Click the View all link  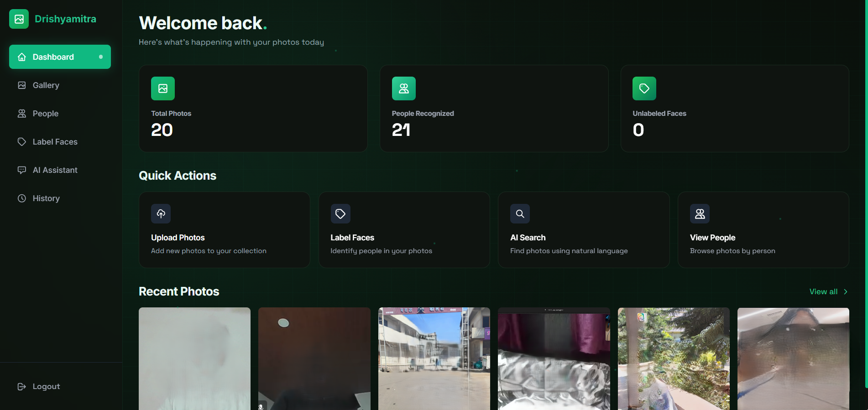click(x=823, y=292)
